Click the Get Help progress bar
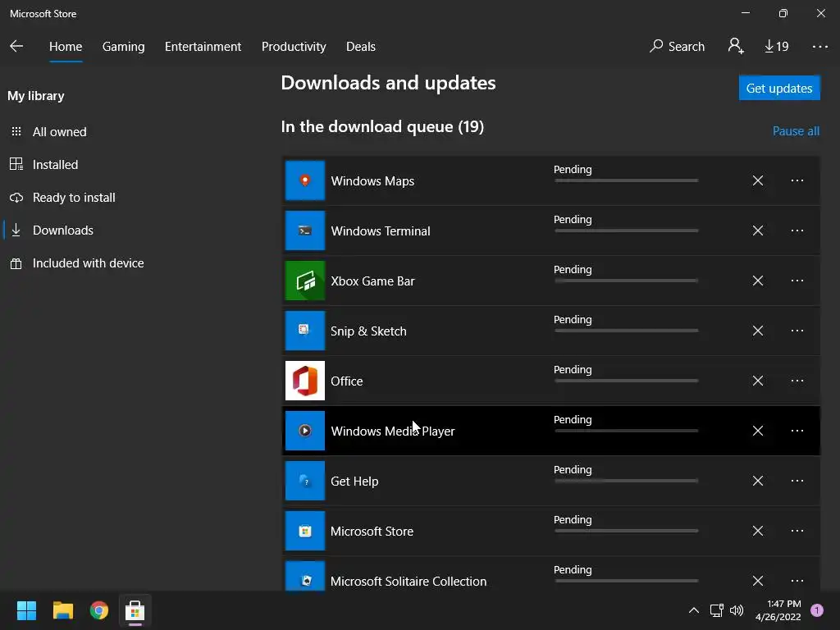840x630 pixels. (x=626, y=481)
